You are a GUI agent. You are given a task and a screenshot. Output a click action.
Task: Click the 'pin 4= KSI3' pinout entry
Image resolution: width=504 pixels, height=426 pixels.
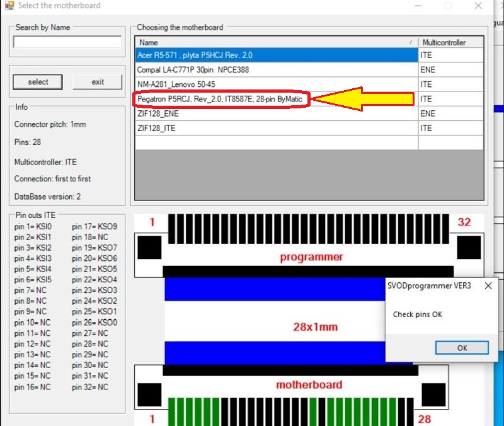pyautogui.click(x=33, y=258)
